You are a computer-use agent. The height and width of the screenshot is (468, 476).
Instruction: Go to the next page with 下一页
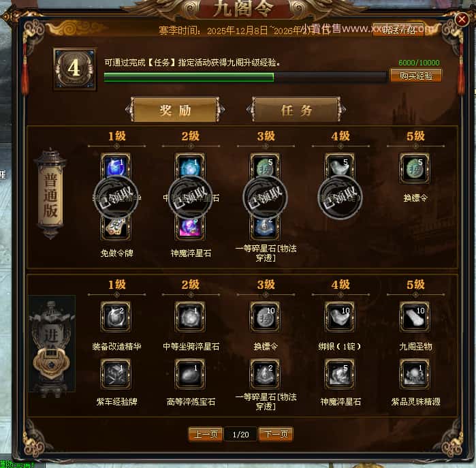(x=276, y=434)
